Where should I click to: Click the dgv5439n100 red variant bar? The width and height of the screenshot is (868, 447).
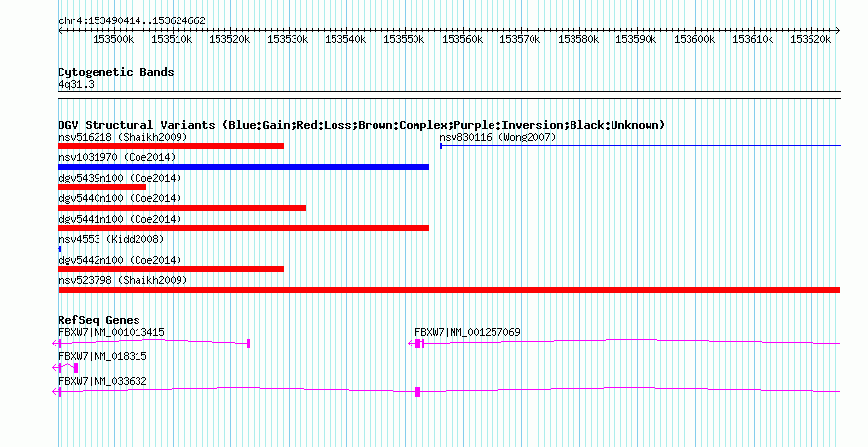click(x=101, y=187)
